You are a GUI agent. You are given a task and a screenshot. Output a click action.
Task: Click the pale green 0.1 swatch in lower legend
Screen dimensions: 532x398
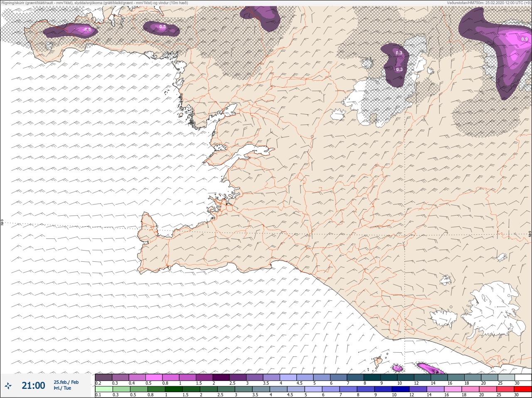point(103,389)
